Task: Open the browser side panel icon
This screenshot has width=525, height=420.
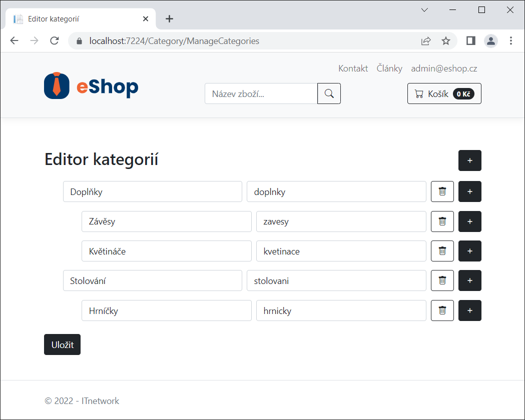Action: tap(470, 40)
